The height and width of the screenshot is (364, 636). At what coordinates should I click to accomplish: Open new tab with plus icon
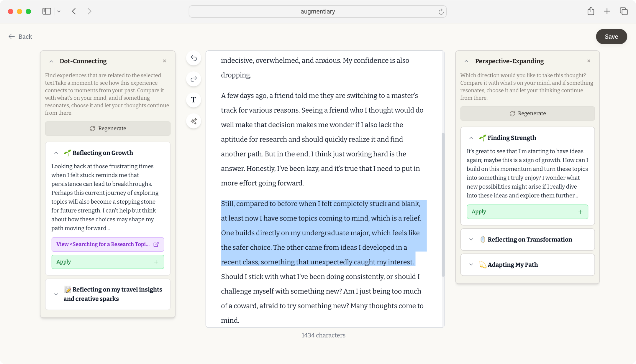tap(607, 11)
